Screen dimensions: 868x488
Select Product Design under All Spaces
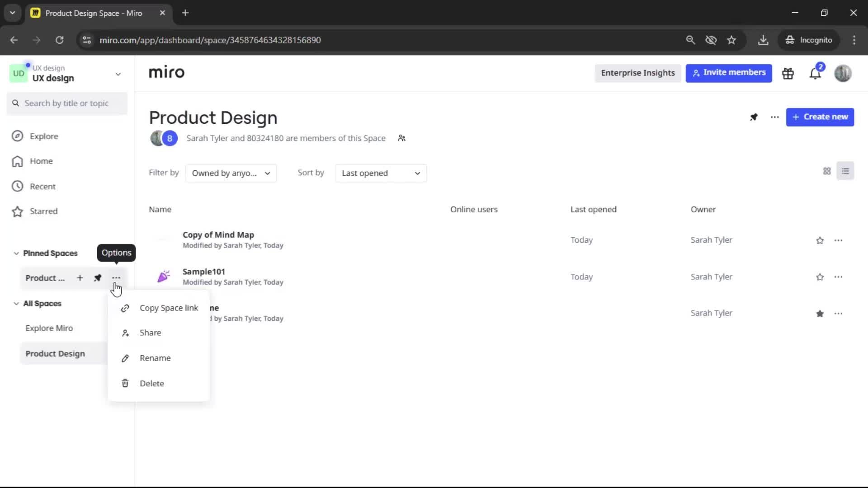(55, 354)
